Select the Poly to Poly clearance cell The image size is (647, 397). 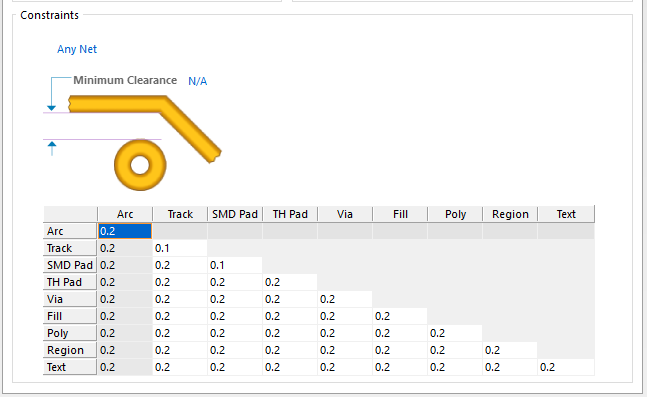[x=455, y=333]
